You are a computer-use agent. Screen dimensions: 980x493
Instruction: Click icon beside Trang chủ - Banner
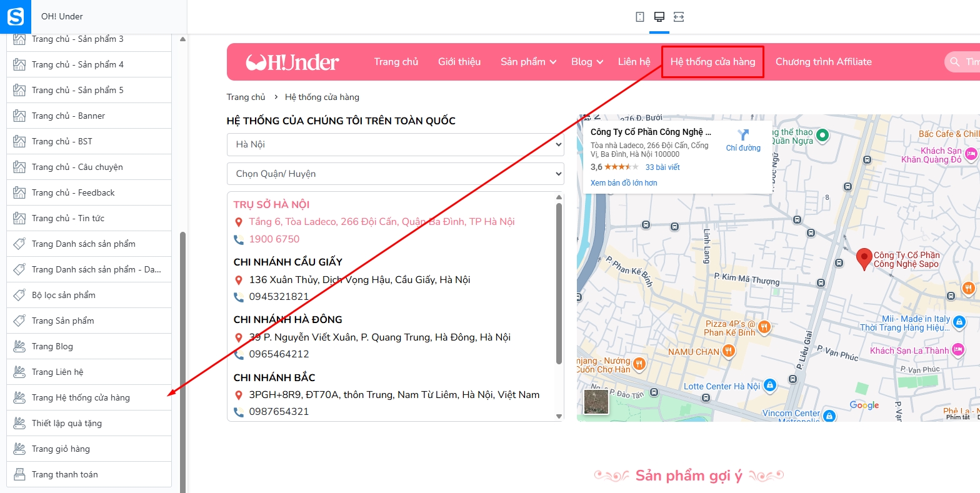19,116
